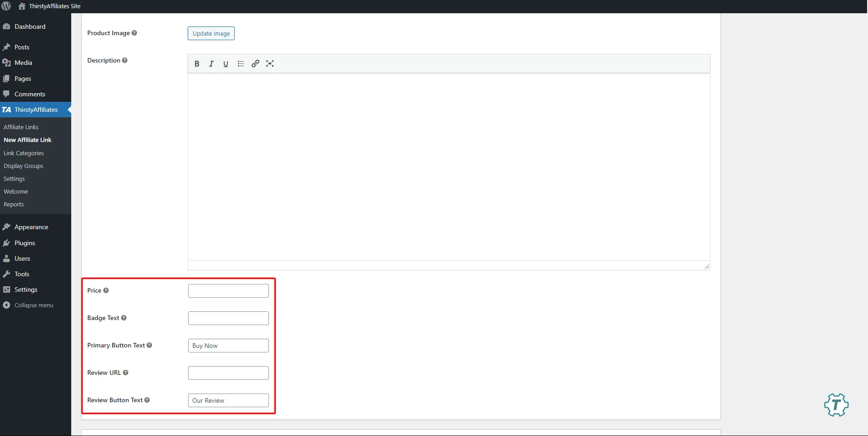Open Dashboard menu label
The width and height of the screenshot is (868, 436).
click(x=30, y=26)
